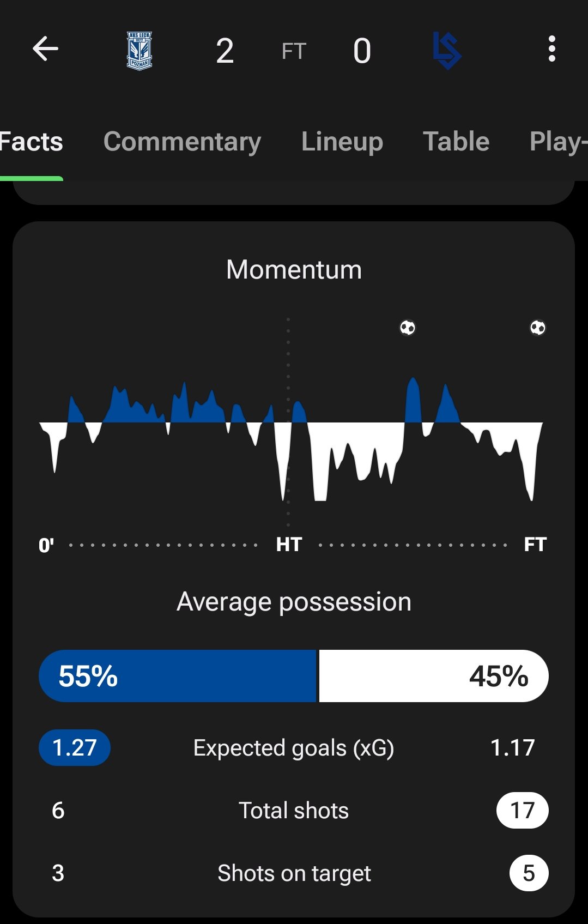
Task: Tap the 17 total shots badge
Action: click(x=522, y=811)
